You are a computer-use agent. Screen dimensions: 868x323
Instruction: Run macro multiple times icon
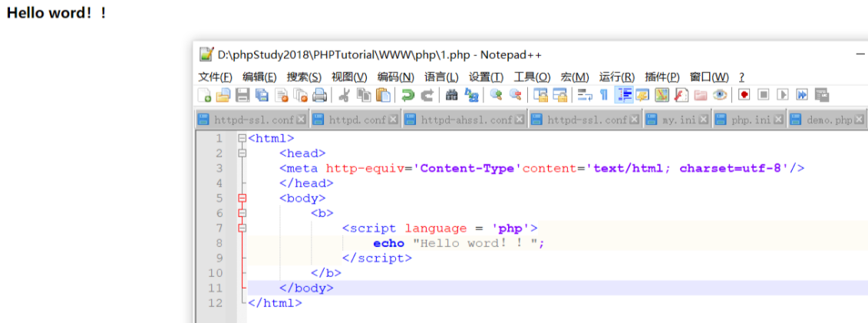pos(802,95)
